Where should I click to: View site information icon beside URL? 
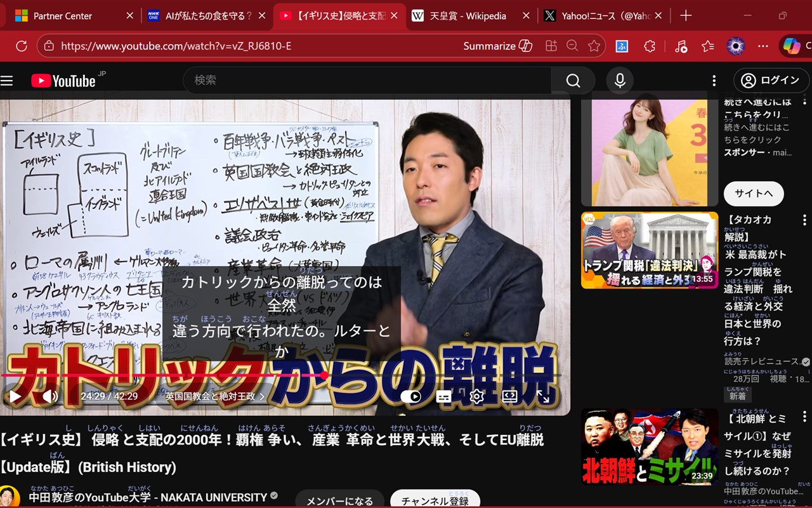point(49,46)
